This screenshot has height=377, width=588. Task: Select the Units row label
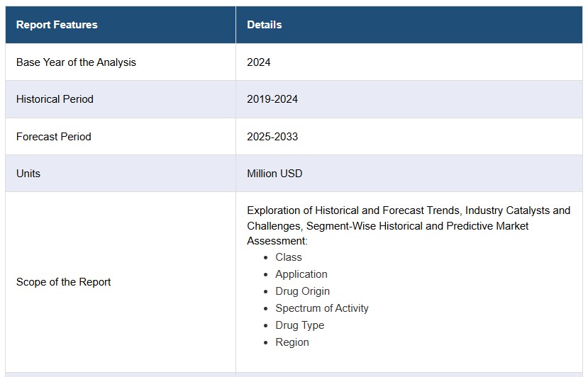[28, 174]
